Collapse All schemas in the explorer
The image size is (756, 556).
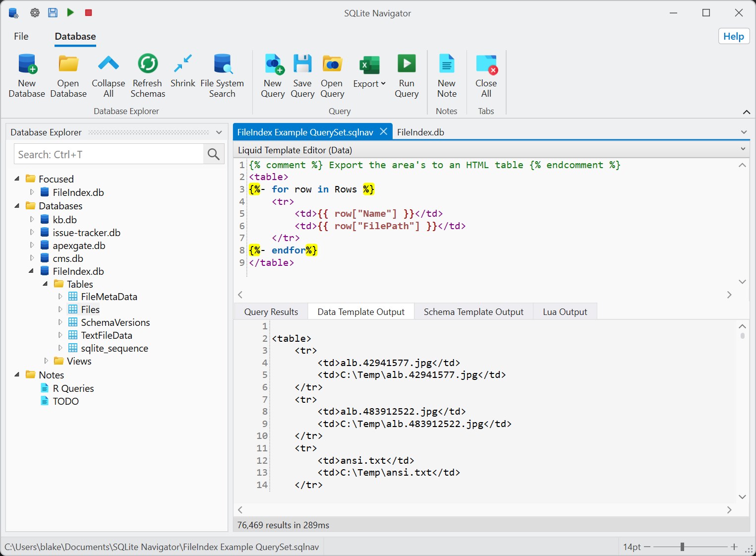point(108,75)
